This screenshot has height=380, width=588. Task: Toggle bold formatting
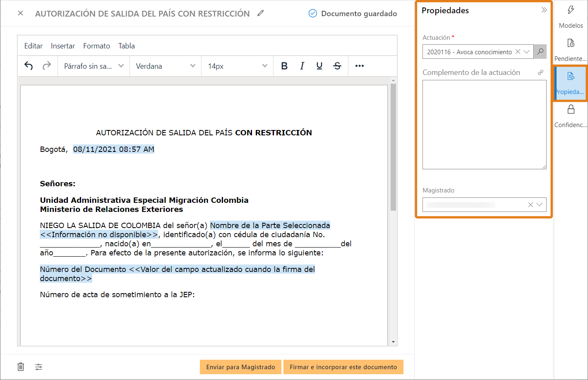284,66
